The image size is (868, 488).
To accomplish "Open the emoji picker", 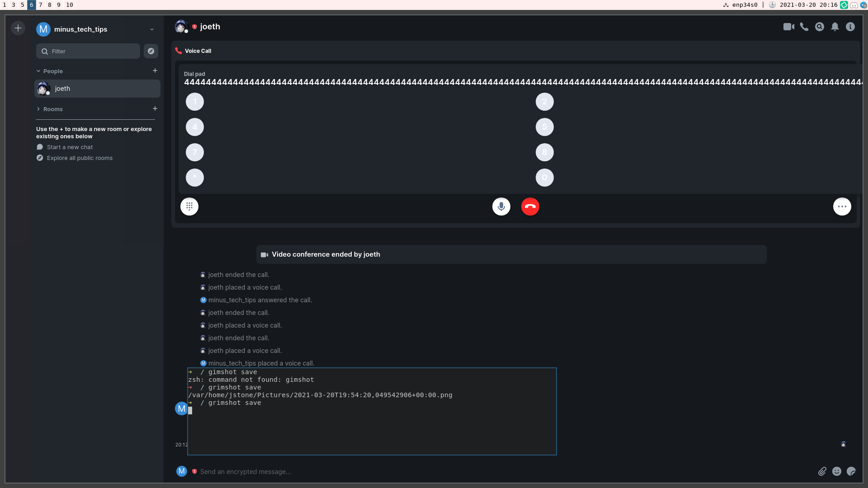I will click(x=836, y=471).
